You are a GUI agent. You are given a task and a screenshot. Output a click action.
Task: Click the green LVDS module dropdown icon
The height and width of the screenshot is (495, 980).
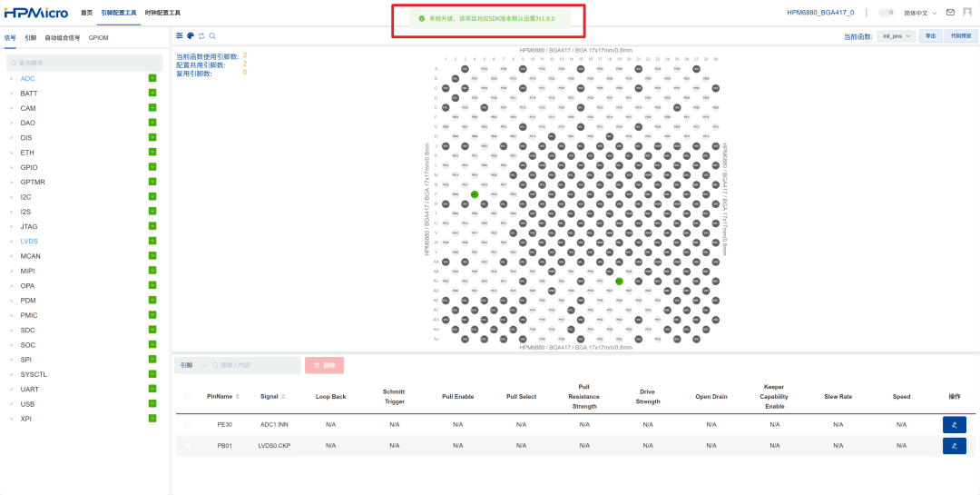click(x=152, y=241)
